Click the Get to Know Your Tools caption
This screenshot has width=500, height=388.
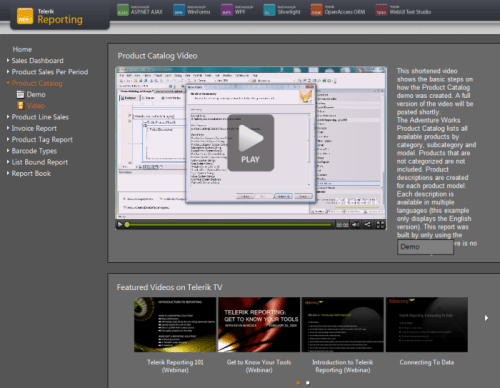259,366
